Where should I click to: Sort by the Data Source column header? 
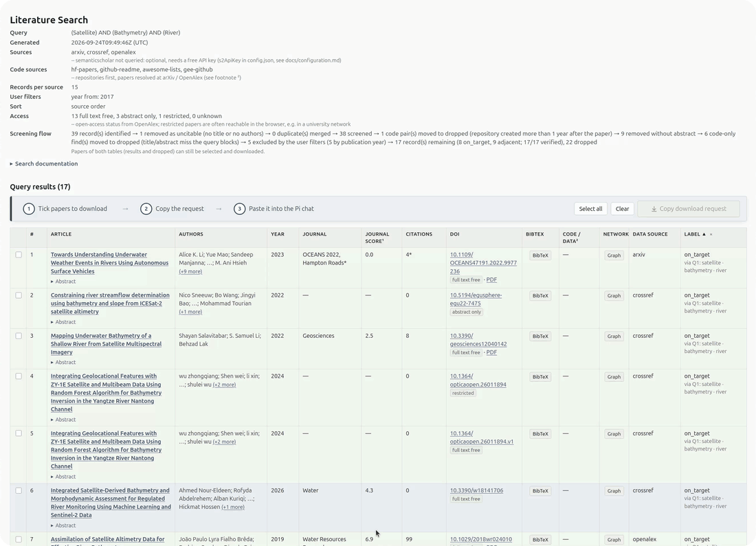[x=650, y=234]
